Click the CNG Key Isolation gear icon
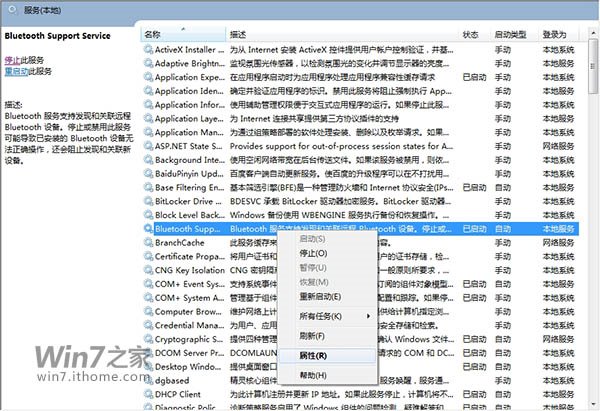 pyautogui.click(x=148, y=270)
